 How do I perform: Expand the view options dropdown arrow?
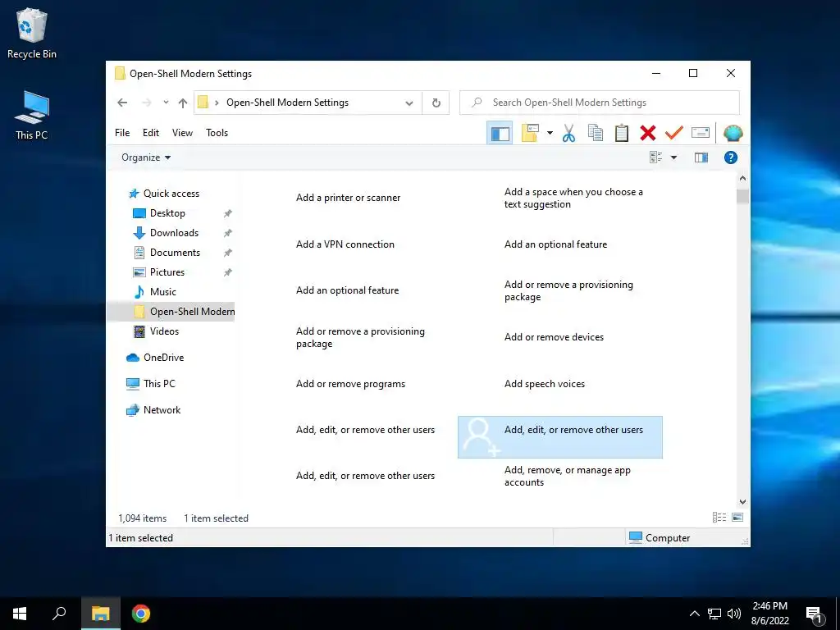[674, 157]
